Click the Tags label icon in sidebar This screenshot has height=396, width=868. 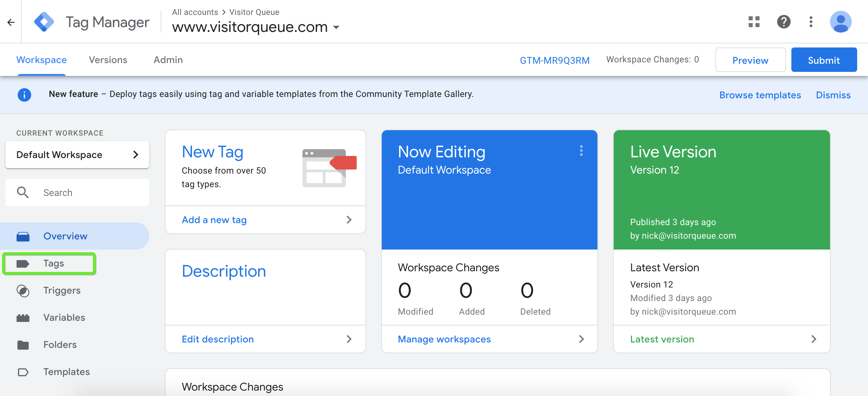click(x=23, y=263)
